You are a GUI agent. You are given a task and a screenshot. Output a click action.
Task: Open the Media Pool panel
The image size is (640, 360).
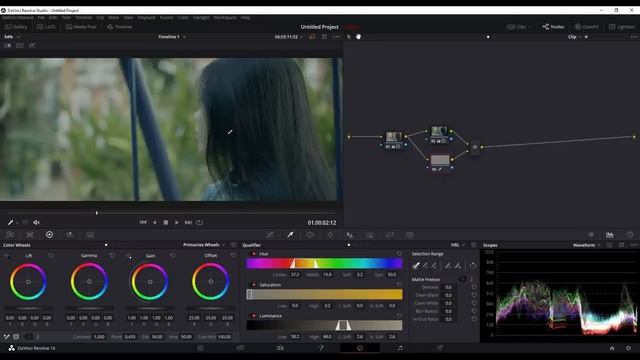click(81, 27)
